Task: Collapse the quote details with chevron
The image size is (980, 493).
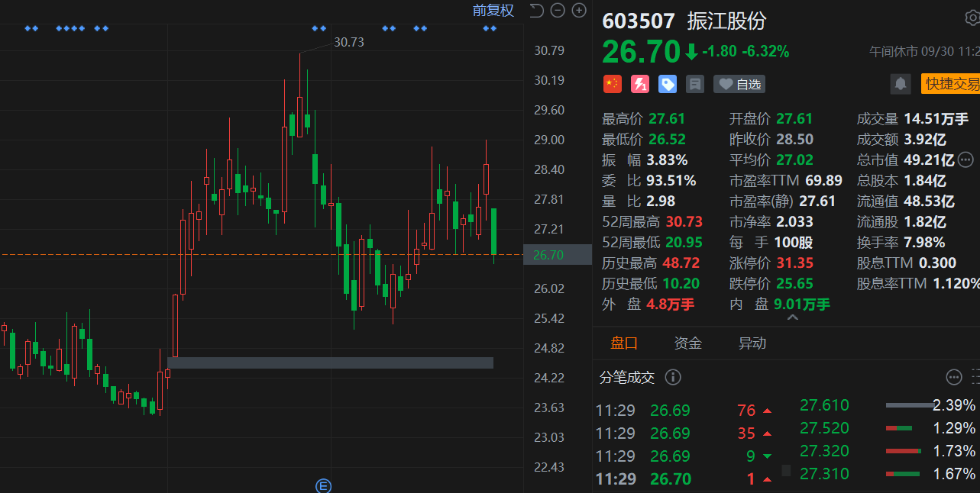Action: pos(792,317)
